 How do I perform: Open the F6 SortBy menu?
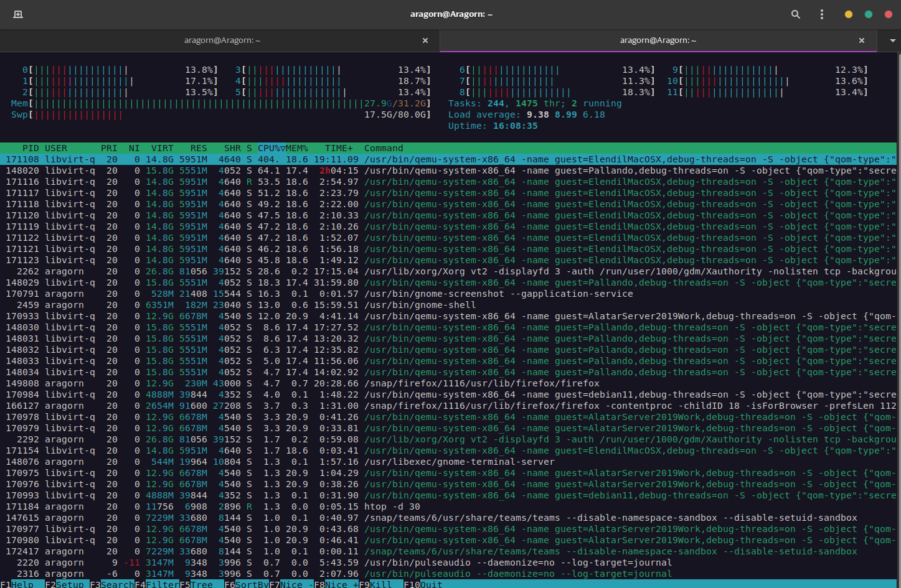247,584
